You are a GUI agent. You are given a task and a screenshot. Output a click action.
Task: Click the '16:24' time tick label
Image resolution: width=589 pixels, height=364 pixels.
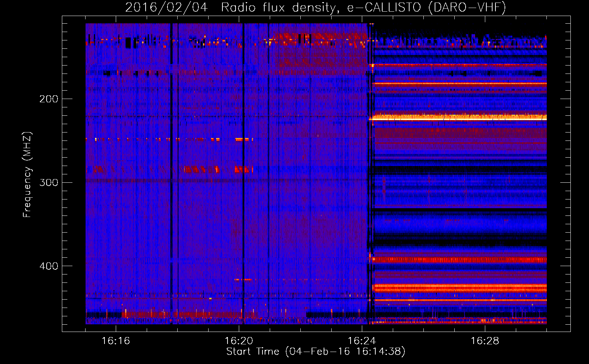362,341
